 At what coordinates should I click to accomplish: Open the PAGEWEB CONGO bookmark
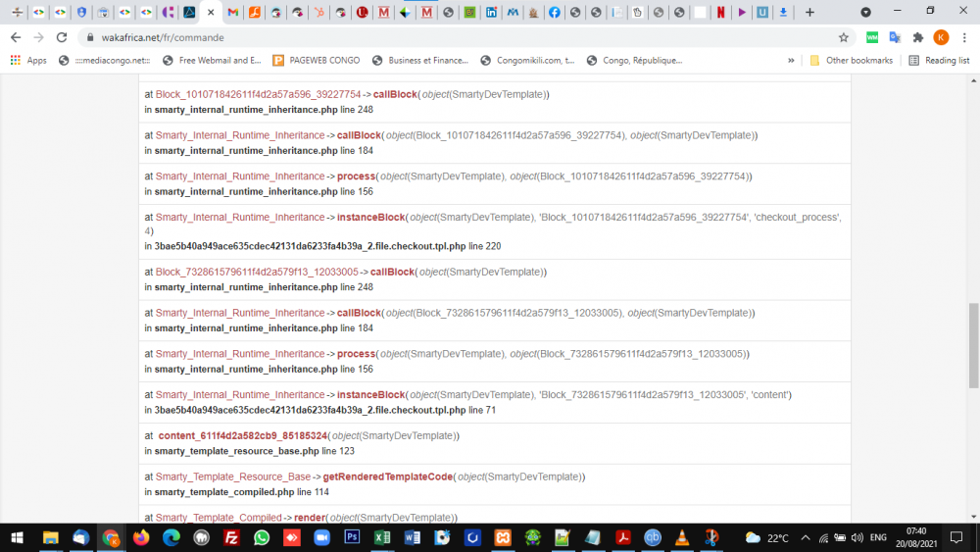[317, 61]
